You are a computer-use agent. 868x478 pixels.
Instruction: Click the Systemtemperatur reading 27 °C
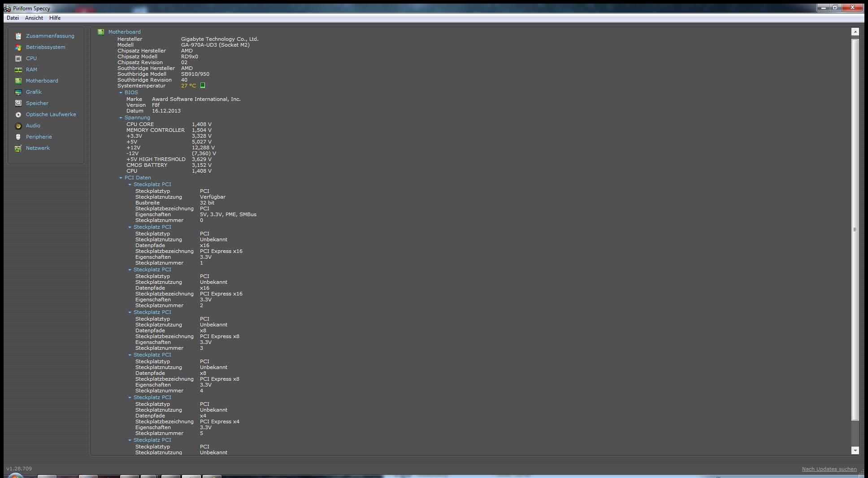(x=188, y=86)
